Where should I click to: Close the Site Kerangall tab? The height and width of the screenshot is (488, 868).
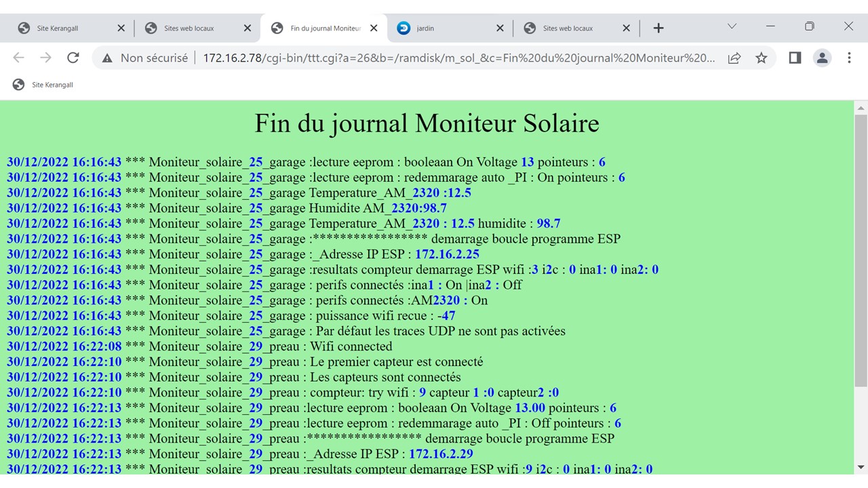click(x=121, y=28)
